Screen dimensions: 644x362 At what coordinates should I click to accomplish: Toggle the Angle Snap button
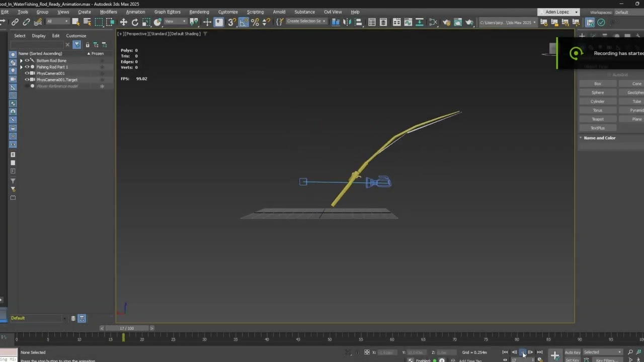pos(244,22)
